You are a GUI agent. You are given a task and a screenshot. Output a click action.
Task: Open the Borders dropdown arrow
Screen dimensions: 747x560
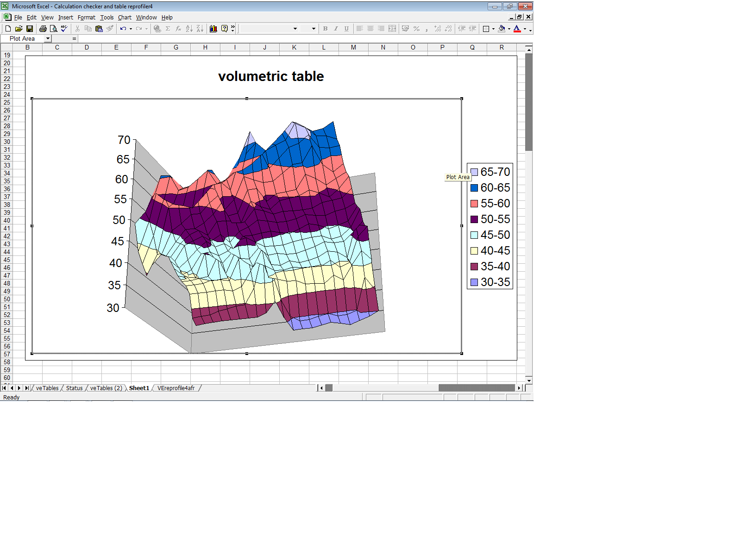(494, 29)
